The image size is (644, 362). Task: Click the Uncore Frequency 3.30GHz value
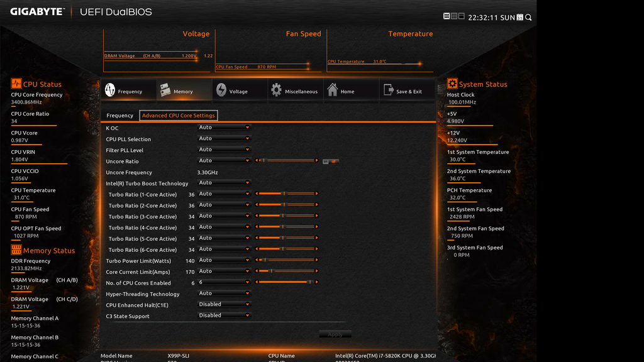click(x=208, y=172)
